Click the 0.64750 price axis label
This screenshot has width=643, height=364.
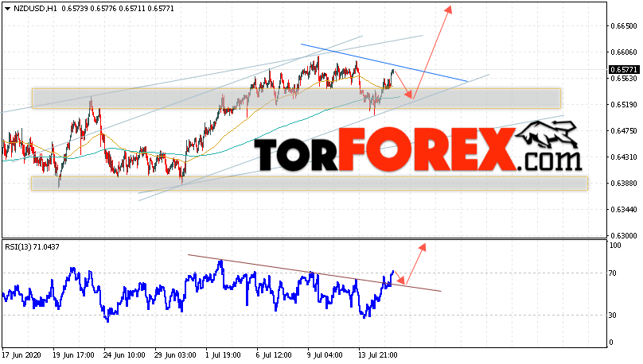[624, 130]
